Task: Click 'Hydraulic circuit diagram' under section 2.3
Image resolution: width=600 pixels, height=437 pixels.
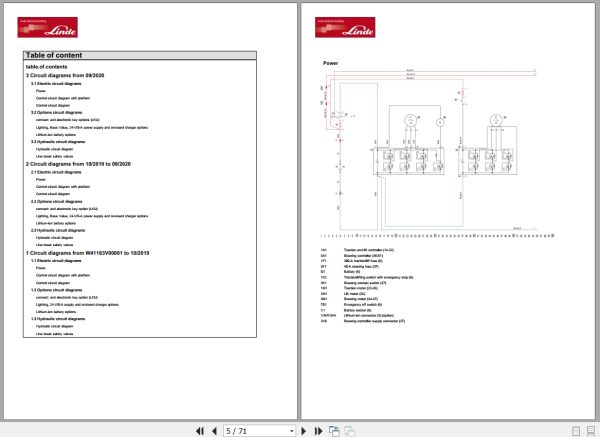Action: (54, 238)
